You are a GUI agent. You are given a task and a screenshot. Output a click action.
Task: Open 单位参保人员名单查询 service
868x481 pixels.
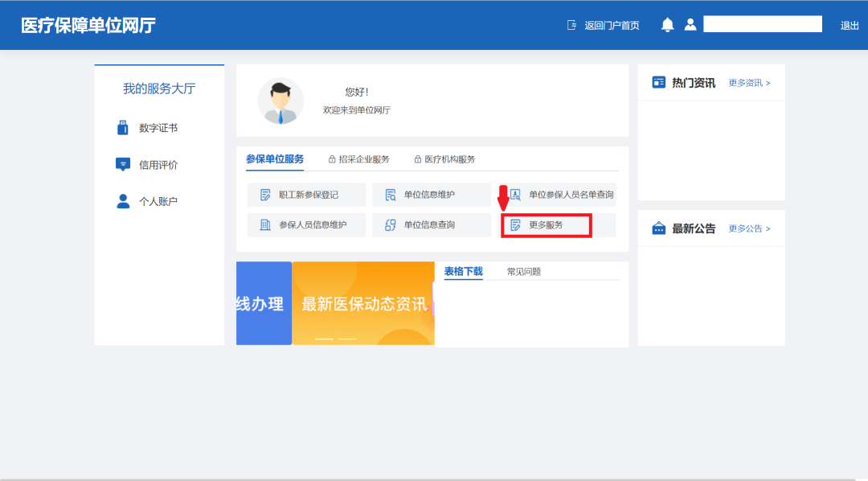coord(557,195)
